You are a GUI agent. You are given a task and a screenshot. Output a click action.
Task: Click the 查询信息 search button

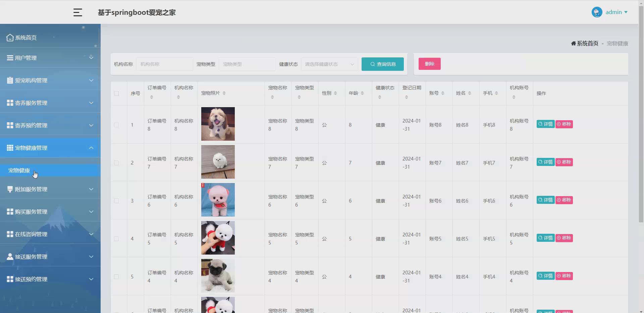click(383, 64)
